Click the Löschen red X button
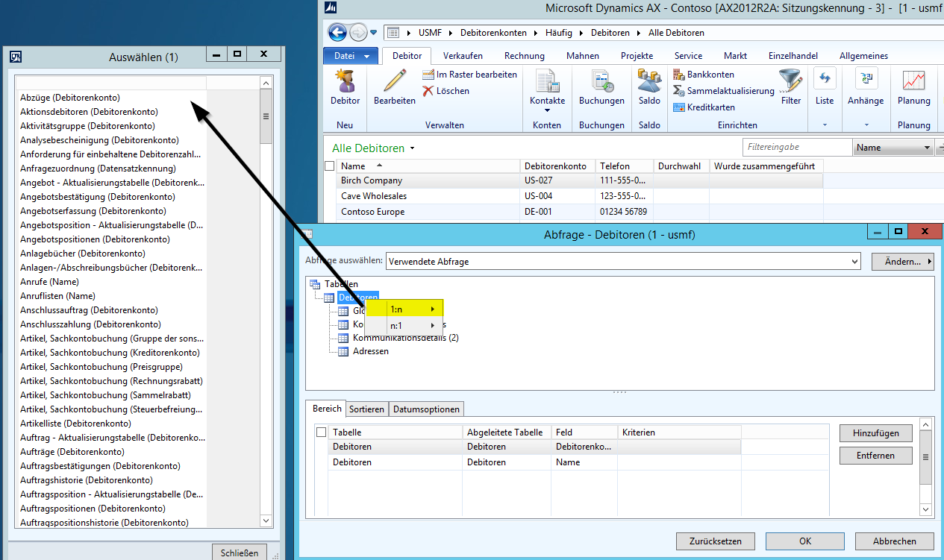The width and height of the screenshot is (944, 560). pos(446,91)
